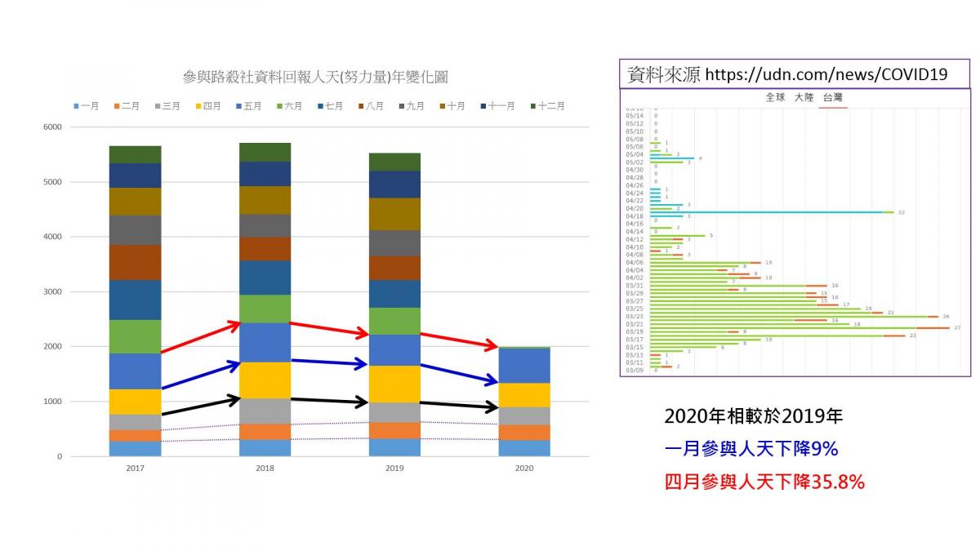Open the udn.com COVID19 source link
Image resolution: width=980 pixels, height=551 pixels.
click(x=826, y=74)
